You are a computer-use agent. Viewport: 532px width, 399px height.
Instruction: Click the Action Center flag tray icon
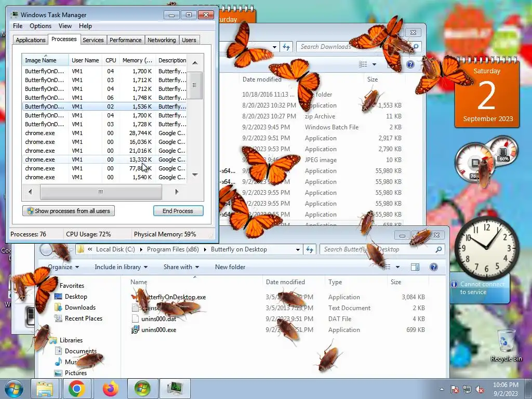point(454,390)
